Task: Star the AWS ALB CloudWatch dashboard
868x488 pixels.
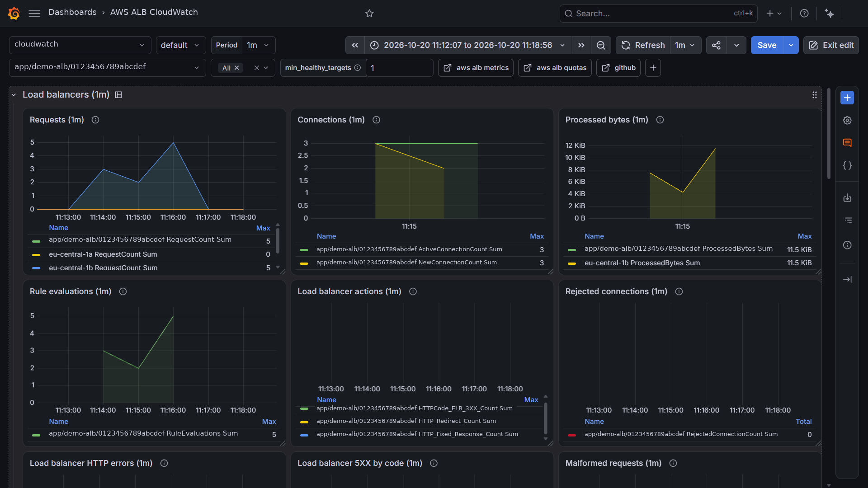Action: [369, 14]
